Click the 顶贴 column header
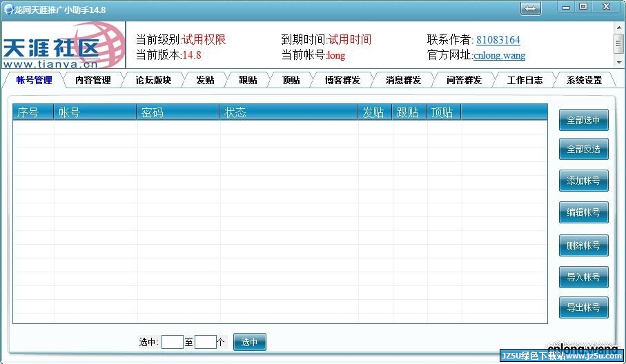 [x=444, y=112]
